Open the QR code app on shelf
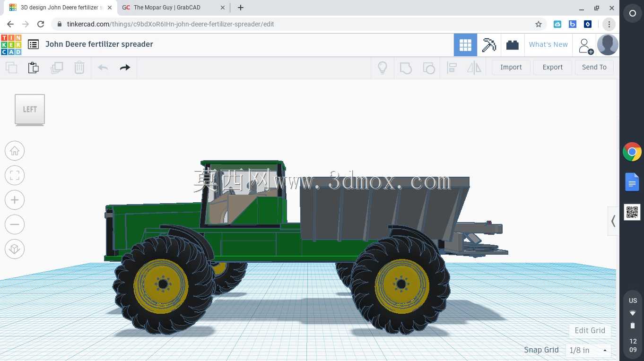 (x=632, y=212)
